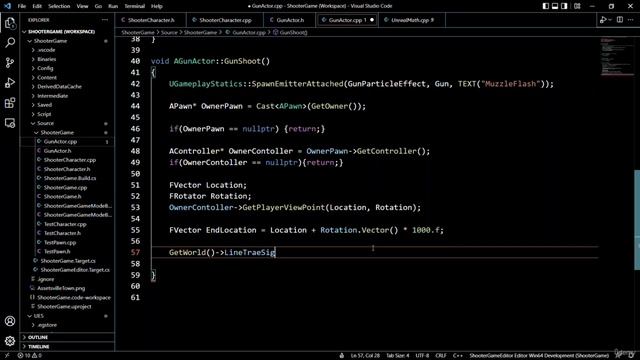This screenshot has height=360, width=640.
Task: Open the Manage gear icon
Action: 10,341
